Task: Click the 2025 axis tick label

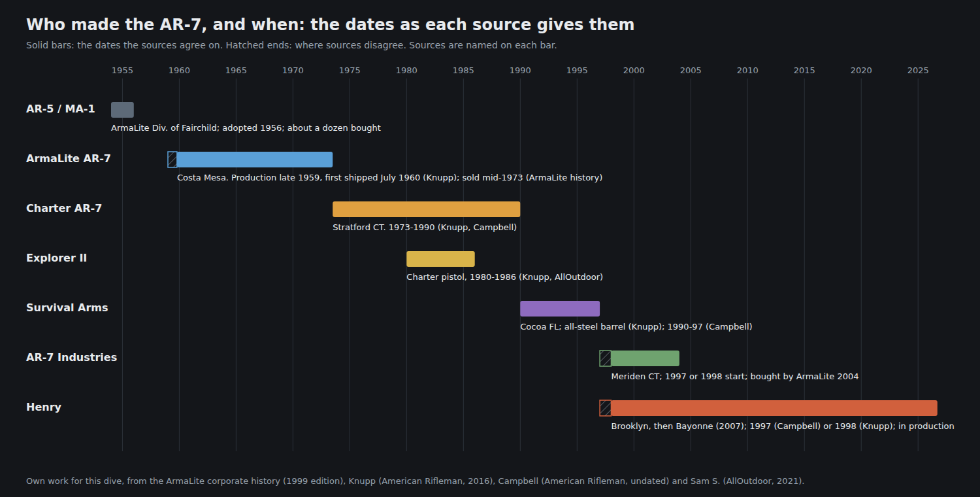Action: tap(918, 71)
